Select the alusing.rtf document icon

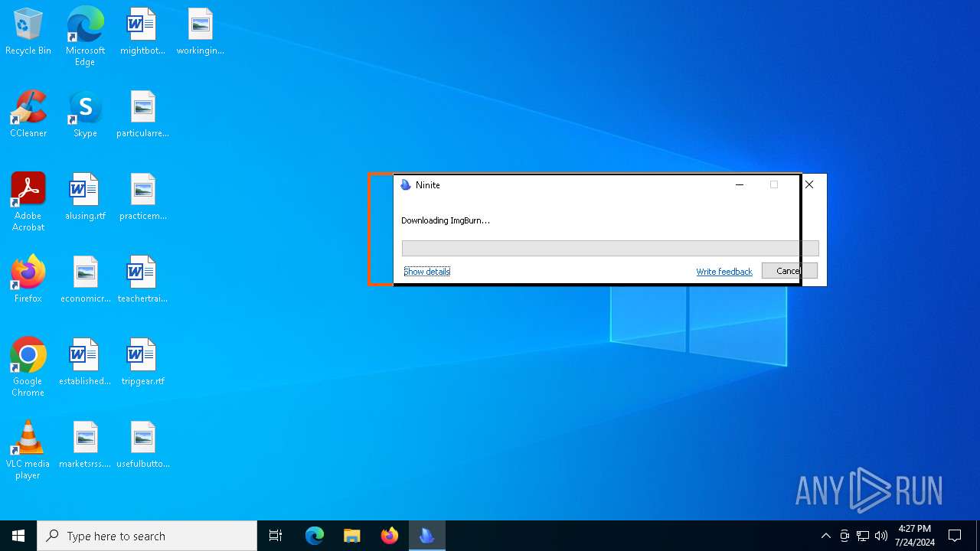[85, 197]
